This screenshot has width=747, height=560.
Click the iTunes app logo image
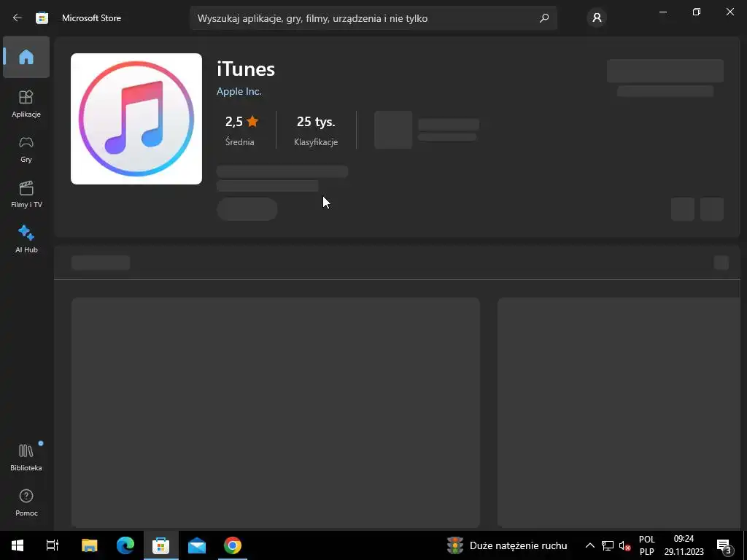click(136, 119)
